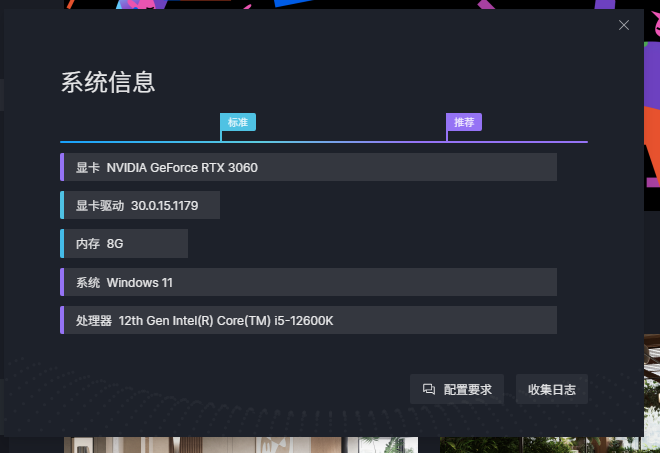The height and width of the screenshot is (453, 660).
Task: Click the 收集日志 button
Action: click(x=552, y=390)
